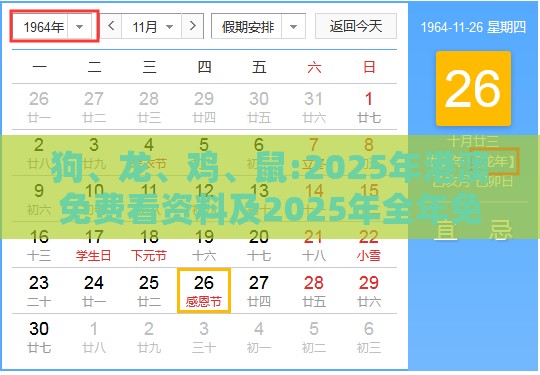The image size is (540, 375).
Task: Go to next month with right chevron
Action: click(193, 26)
